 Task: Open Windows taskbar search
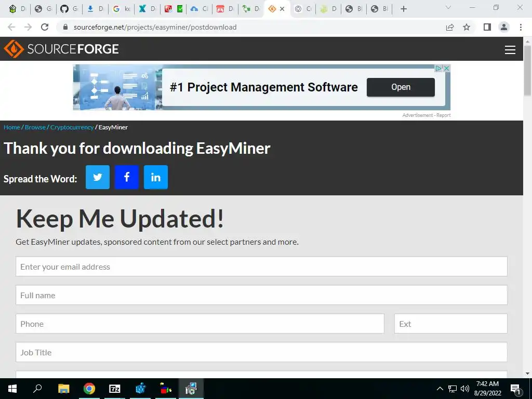[37, 389]
